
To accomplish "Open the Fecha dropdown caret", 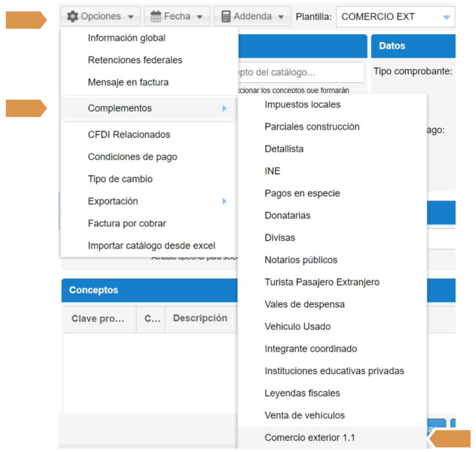I will click(200, 17).
